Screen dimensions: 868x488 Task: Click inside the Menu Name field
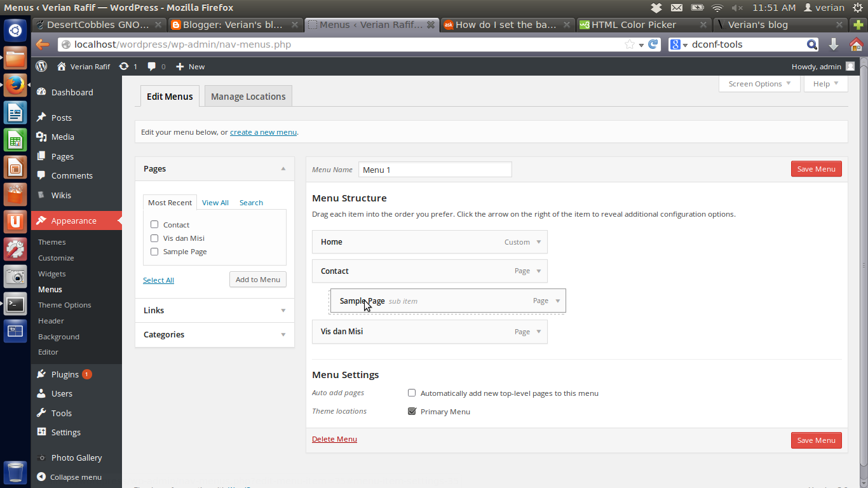435,169
